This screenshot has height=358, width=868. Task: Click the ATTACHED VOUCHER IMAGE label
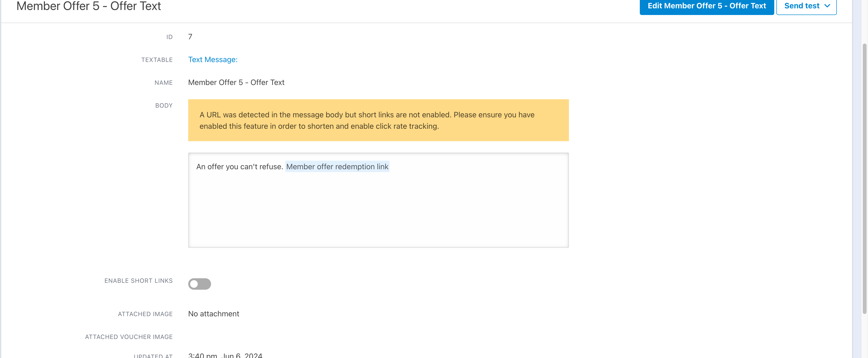point(129,337)
